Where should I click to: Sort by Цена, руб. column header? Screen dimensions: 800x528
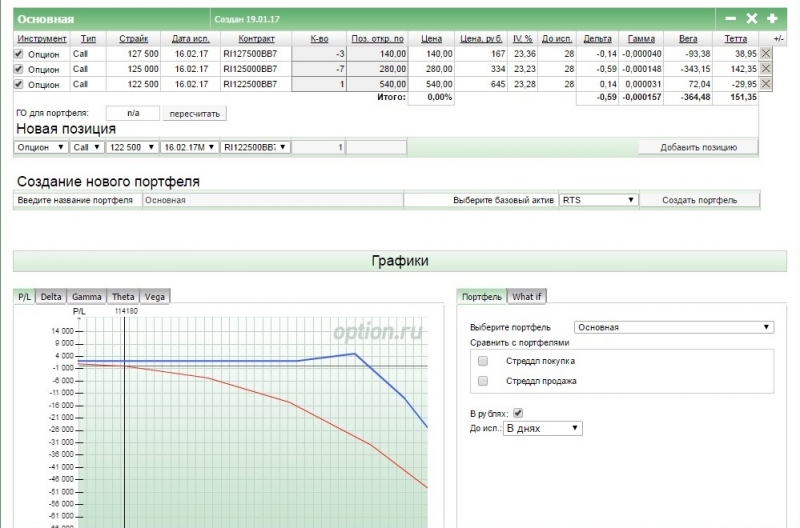tap(481, 39)
